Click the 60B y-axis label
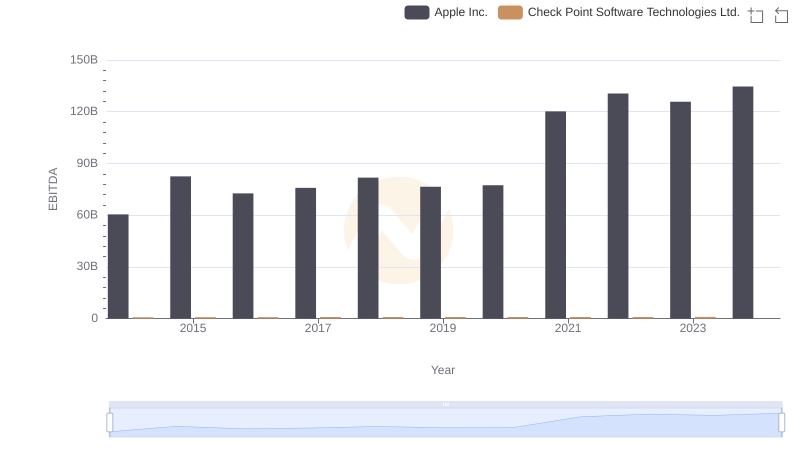 pyautogui.click(x=87, y=215)
